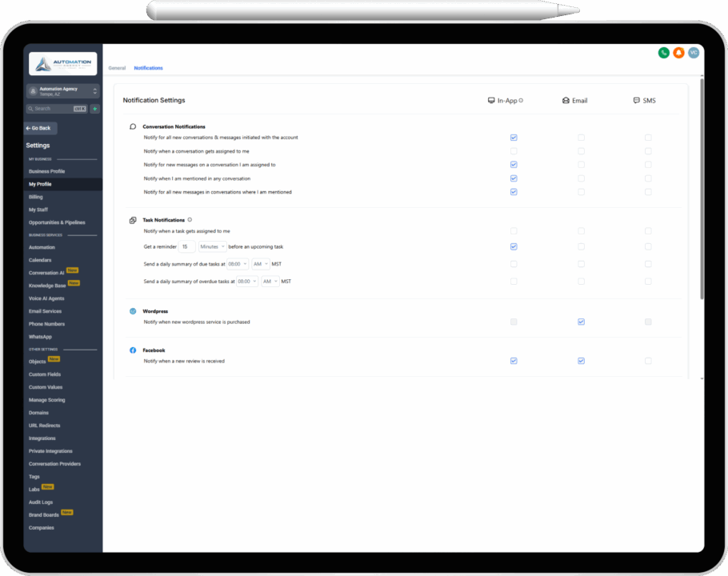Image resolution: width=728 pixels, height=576 pixels.
Task: Switch to the General tab
Action: (x=117, y=68)
